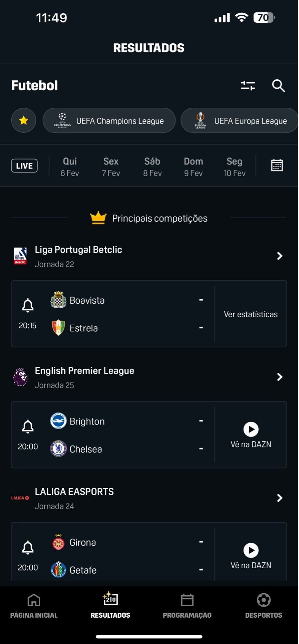Expand Liga Portugal Betclic with chevron
This screenshot has height=644, width=299.
pyautogui.click(x=279, y=256)
